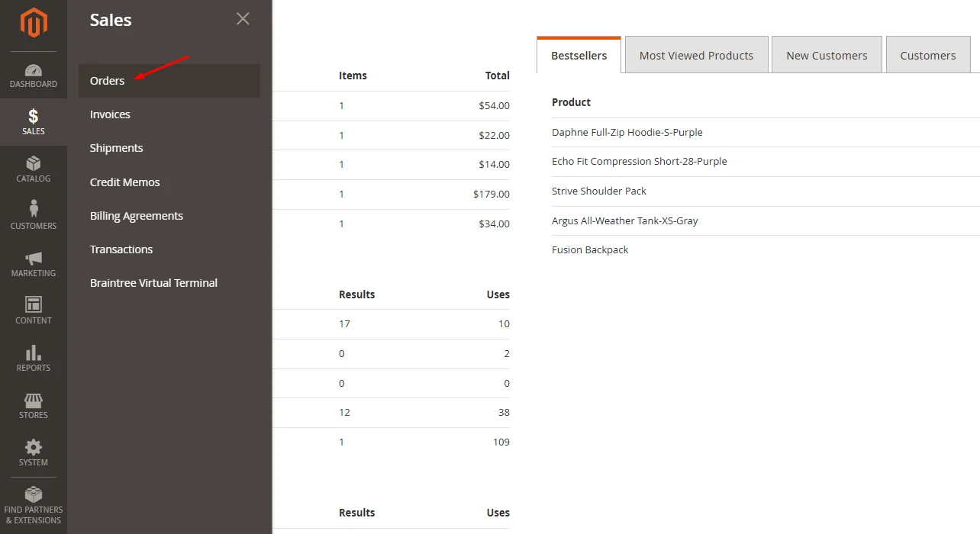Choose Invoices from the Sales menu

point(110,114)
